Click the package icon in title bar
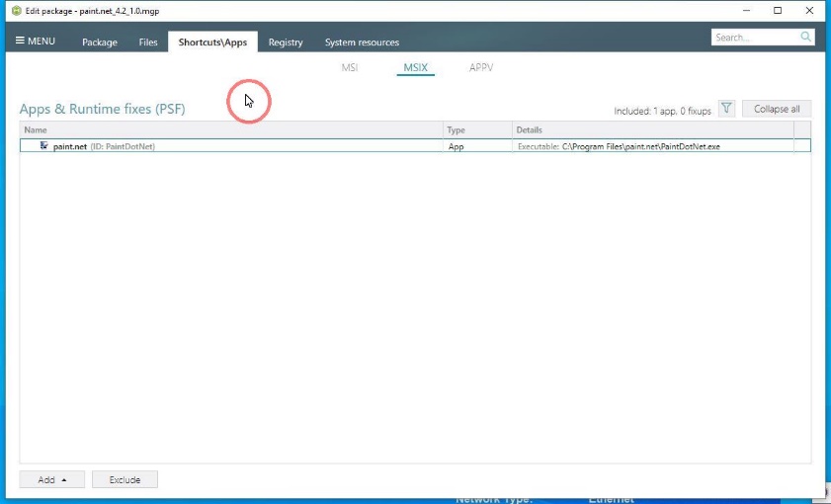Image resolution: width=831 pixels, height=504 pixels. 14,10
